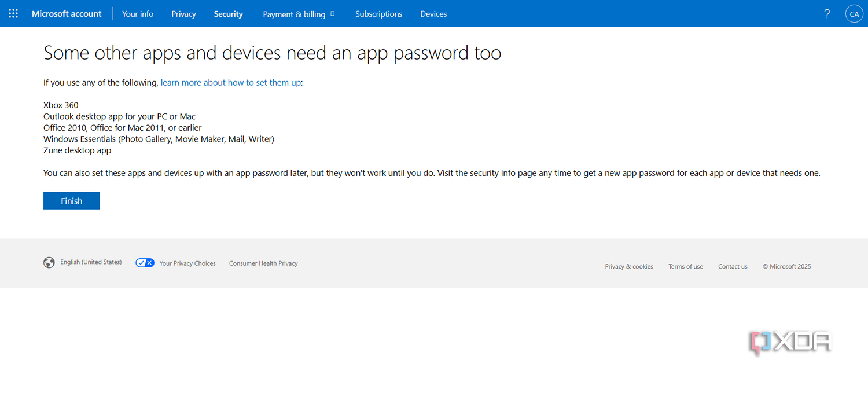
Task: Open the Subscriptions tab
Action: (x=379, y=14)
